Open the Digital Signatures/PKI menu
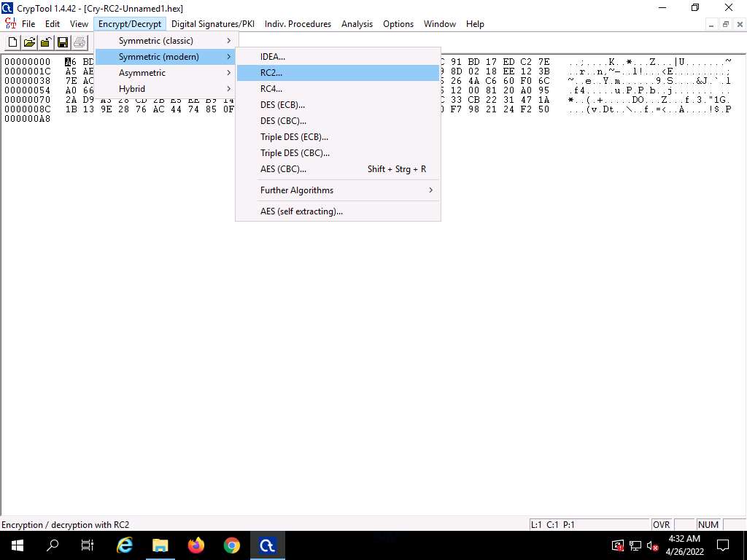This screenshot has height=560, width=747. click(x=212, y=24)
